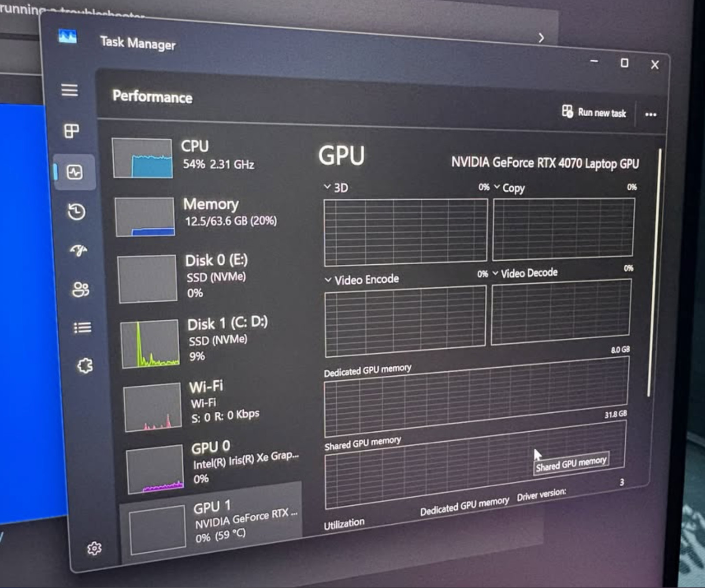Image resolution: width=705 pixels, height=588 pixels.
Task: Click the GPU panel vertical scrollbar
Action: [x=654, y=273]
